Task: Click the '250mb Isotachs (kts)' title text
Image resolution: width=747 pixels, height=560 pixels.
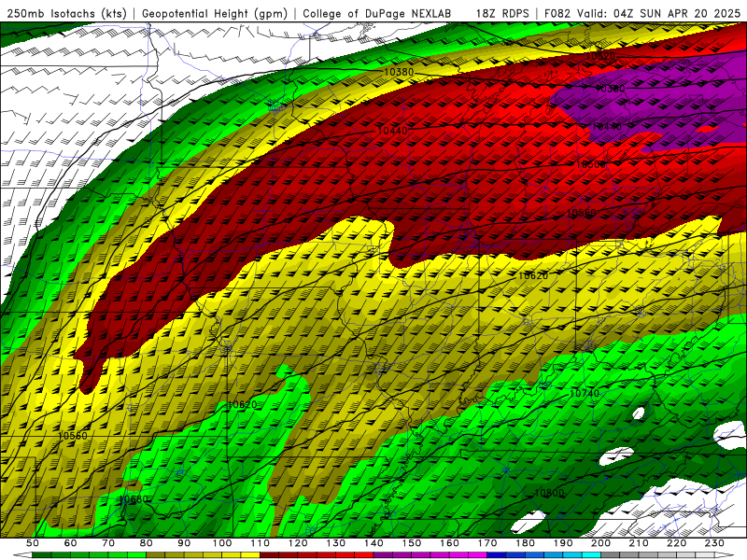Action: tap(67, 13)
